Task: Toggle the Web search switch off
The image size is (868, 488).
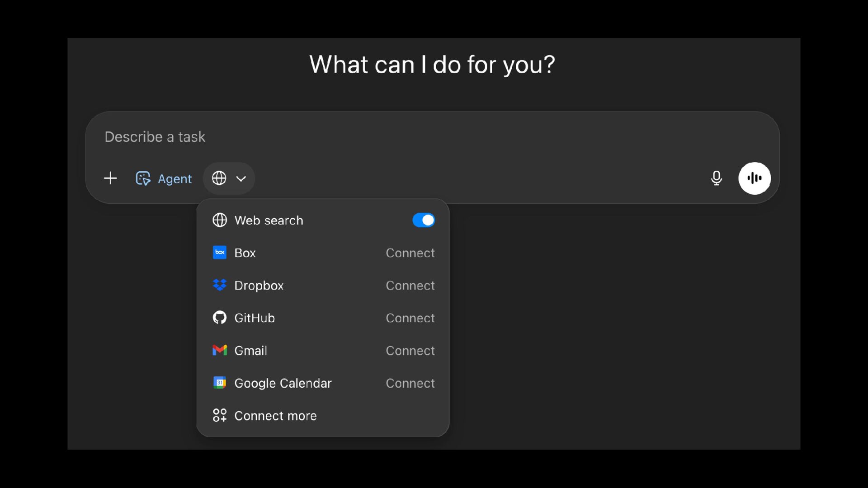Action: [x=423, y=220]
